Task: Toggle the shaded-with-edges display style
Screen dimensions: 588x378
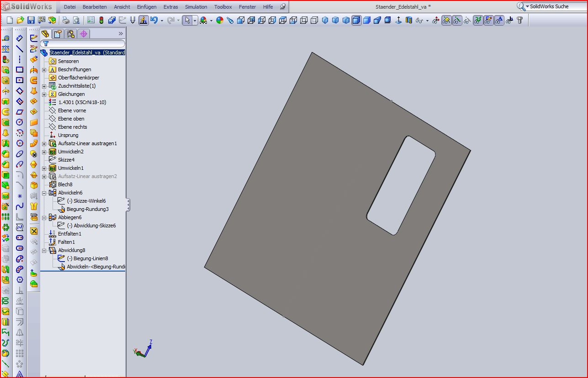Action: point(356,20)
